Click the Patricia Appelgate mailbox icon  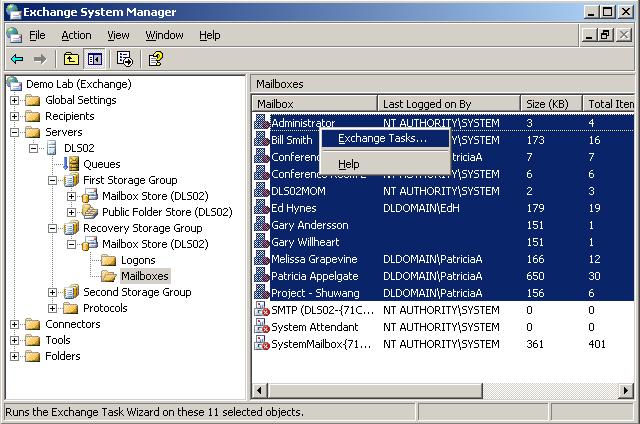pyautogui.click(x=262, y=275)
